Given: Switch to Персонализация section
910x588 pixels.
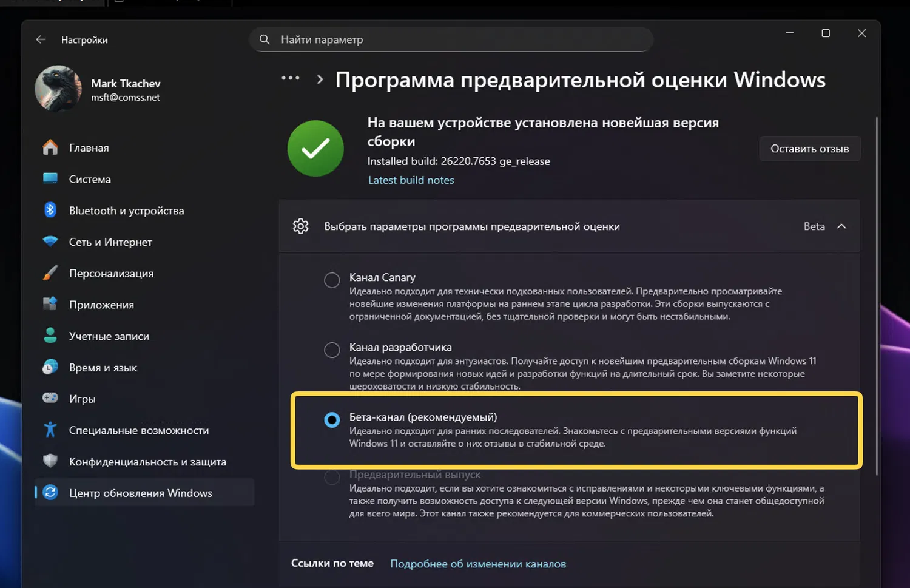Looking at the screenshot, I should pos(144,273).
